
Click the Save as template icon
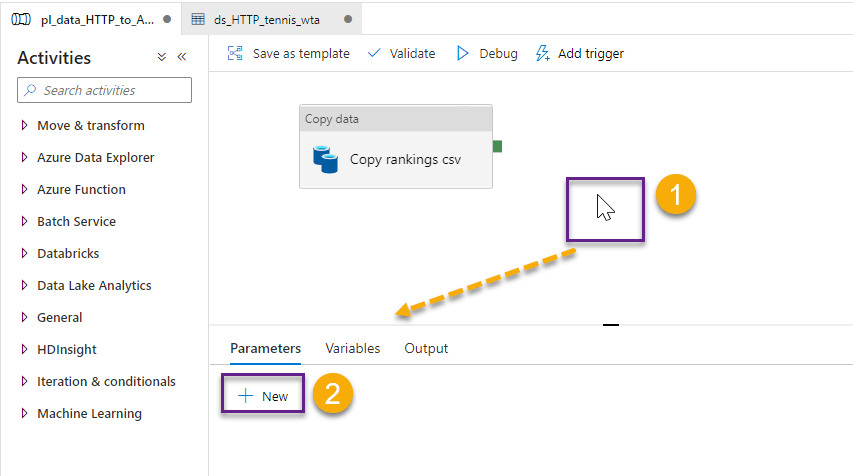[236, 53]
